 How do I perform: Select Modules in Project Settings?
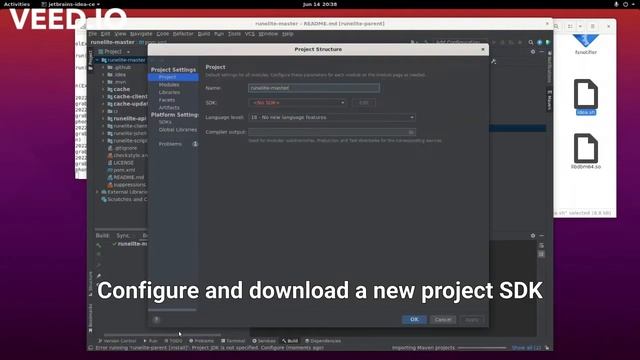[169, 84]
